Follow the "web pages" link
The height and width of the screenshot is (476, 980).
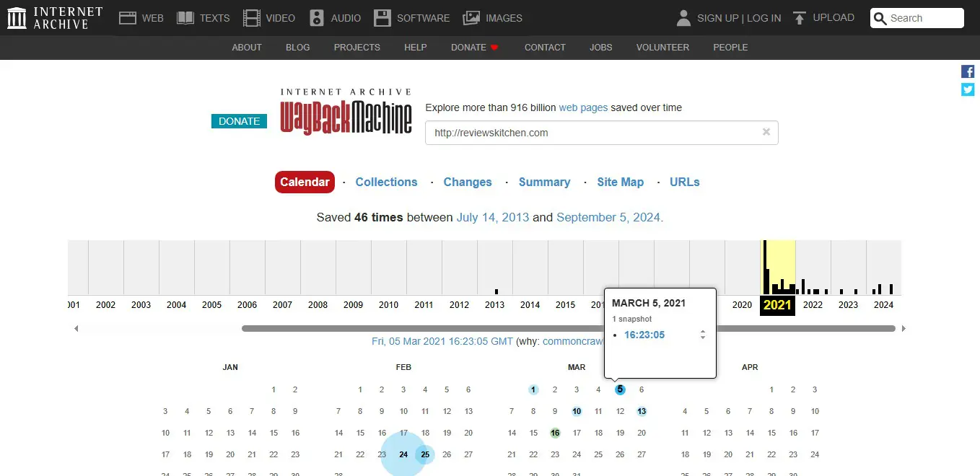pos(583,107)
